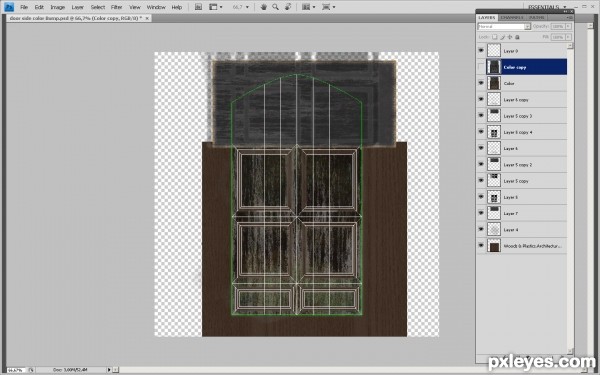600x375 pixels.
Task: Close the door side color bump document tab
Action: (147, 18)
